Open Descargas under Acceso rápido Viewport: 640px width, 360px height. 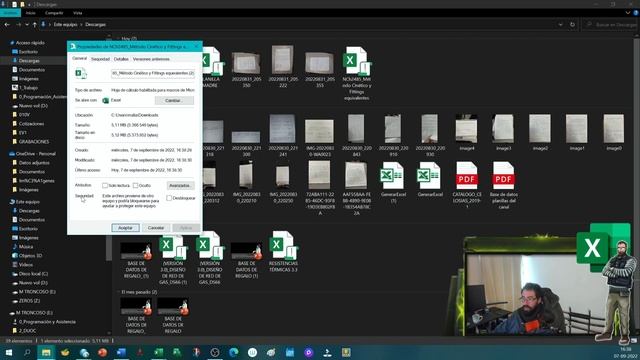point(29,61)
